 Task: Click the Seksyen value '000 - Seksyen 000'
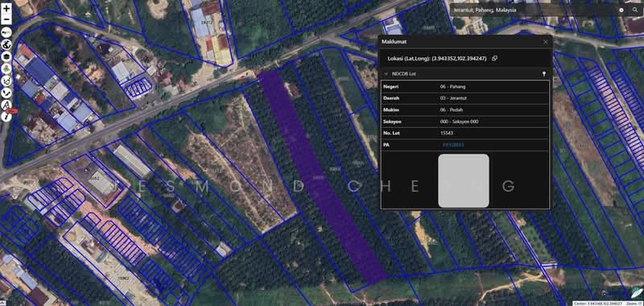pos(459,122)
